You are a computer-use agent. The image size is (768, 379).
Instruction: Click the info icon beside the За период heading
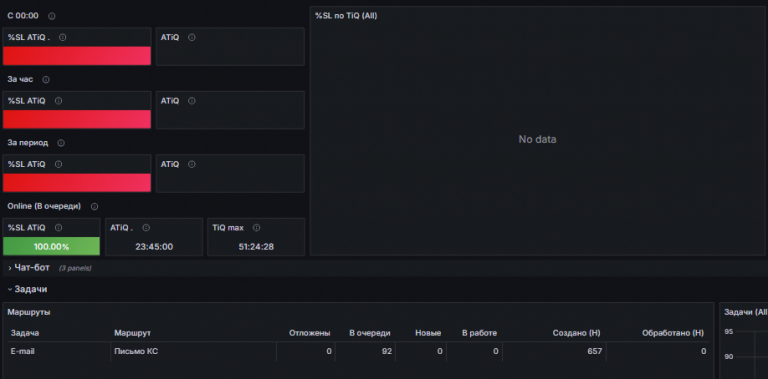pos(61,143)
